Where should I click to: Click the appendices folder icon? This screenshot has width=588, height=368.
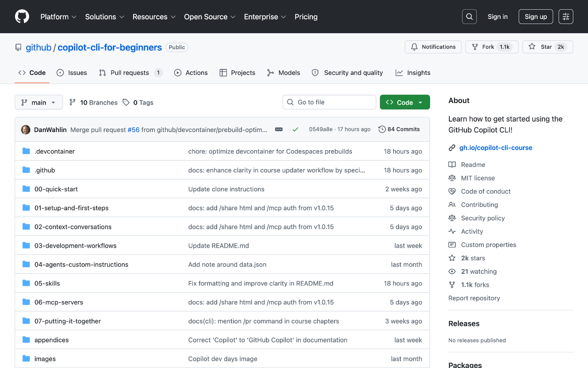(x=26, y=340)
